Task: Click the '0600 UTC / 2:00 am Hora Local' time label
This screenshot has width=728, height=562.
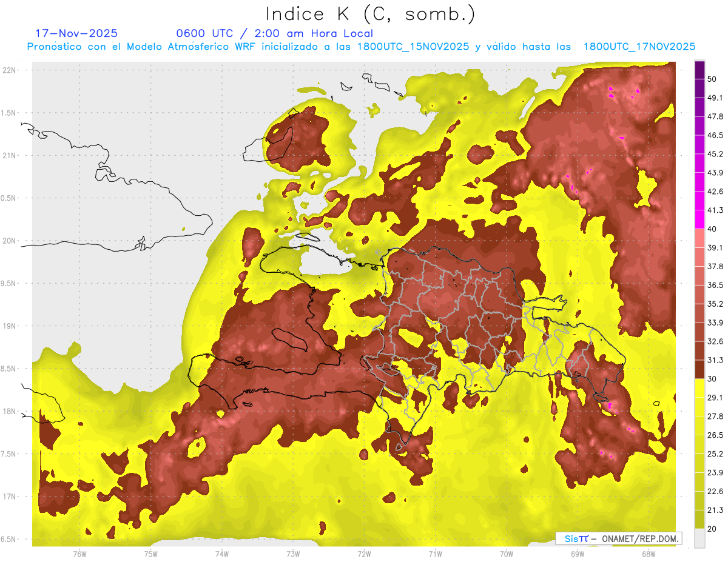Action: (274, 33)
